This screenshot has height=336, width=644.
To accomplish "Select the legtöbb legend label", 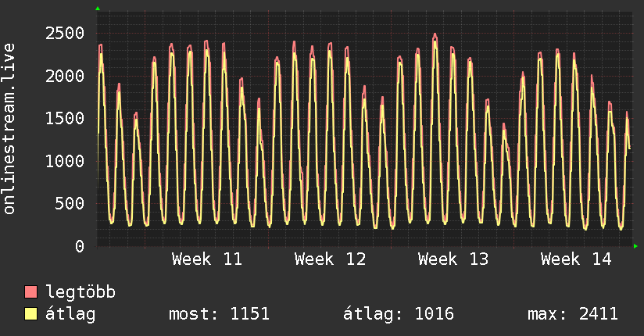I will pos(80,292).
